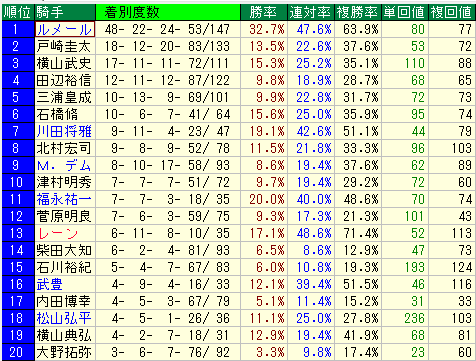This screenshot has height=361, width=476.
Task: Select the 単回値 column header
Action: point(404,13)
